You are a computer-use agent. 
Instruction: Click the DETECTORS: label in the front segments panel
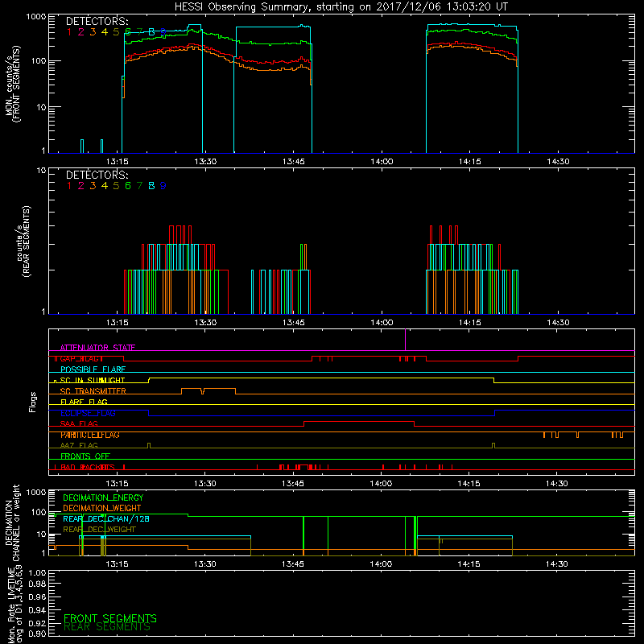[97, 22]
